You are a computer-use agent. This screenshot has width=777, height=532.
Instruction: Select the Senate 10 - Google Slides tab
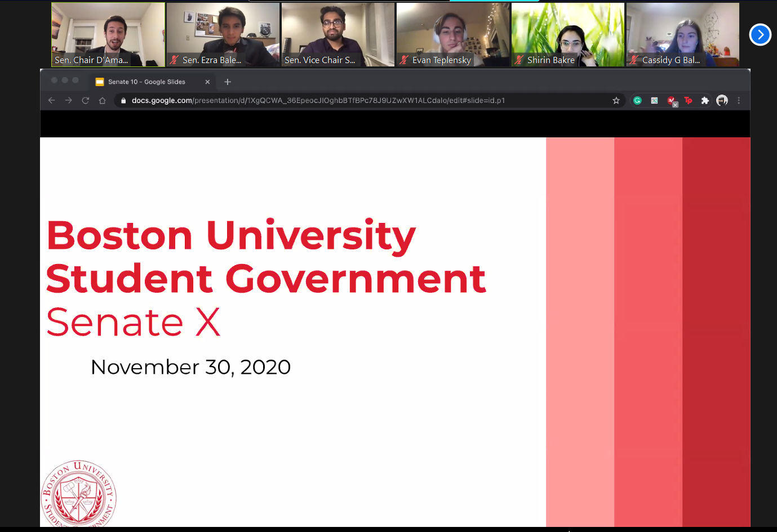(x=152, y=82)
